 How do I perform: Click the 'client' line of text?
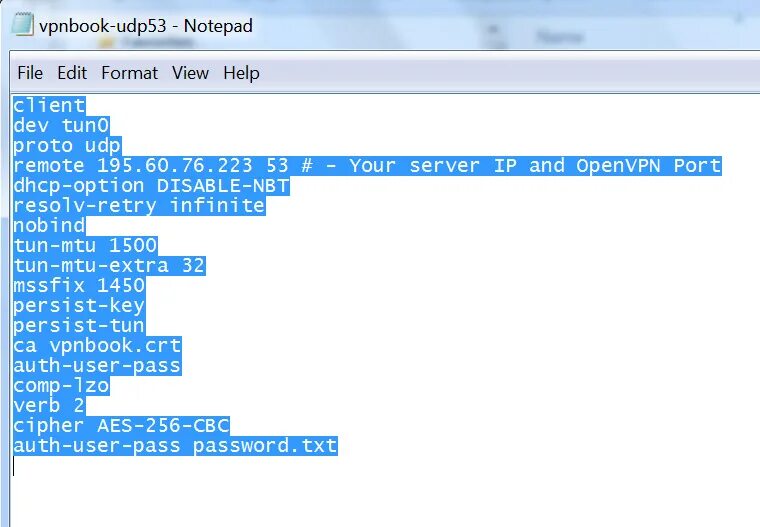point(49,105)
